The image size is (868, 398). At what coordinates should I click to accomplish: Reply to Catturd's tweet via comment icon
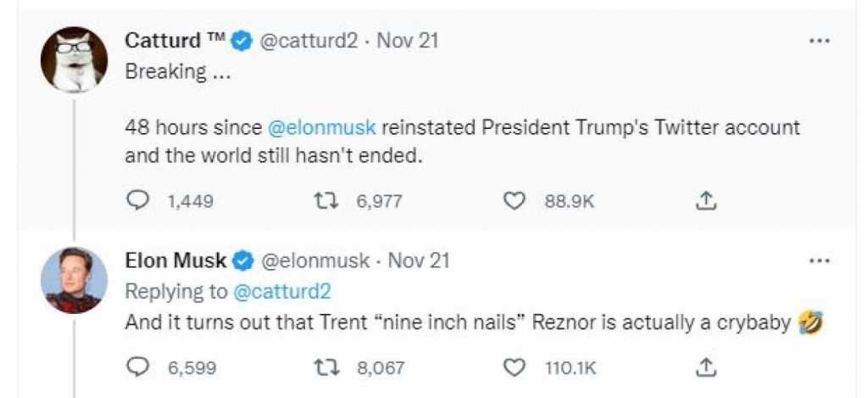click(x=137, y=200)
